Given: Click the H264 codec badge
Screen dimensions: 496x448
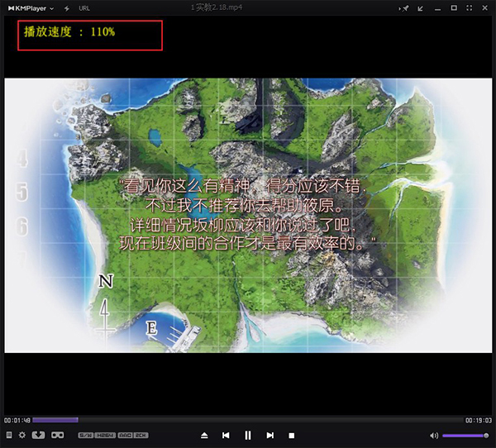Looking at the screenshot, I should click(x=104, y=435).
